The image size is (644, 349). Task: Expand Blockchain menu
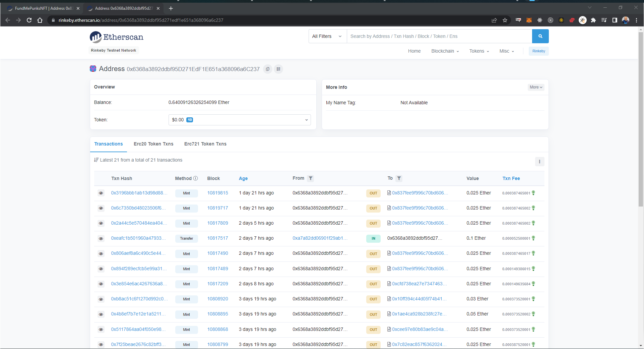click(x=445, y=51)
